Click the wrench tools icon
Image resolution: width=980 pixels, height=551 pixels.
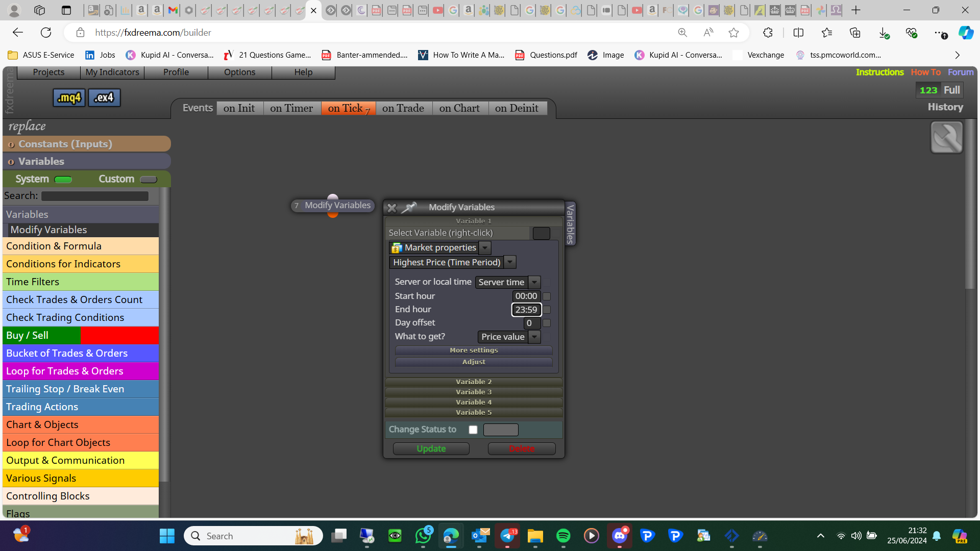946,137
